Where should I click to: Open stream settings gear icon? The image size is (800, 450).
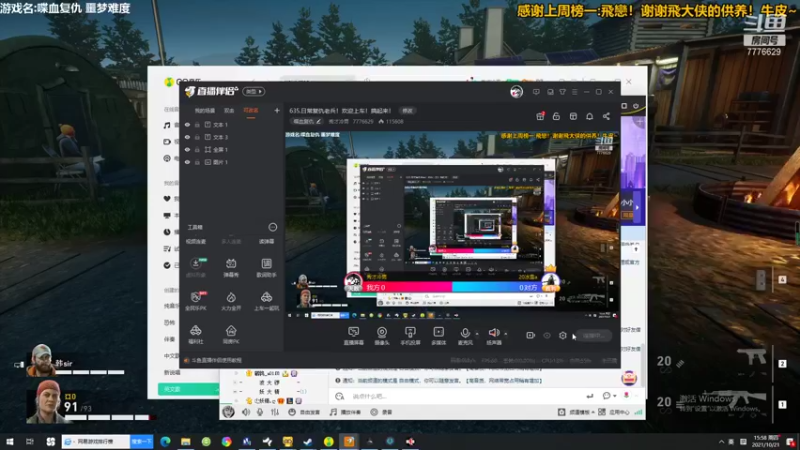(x=563, y=336)
